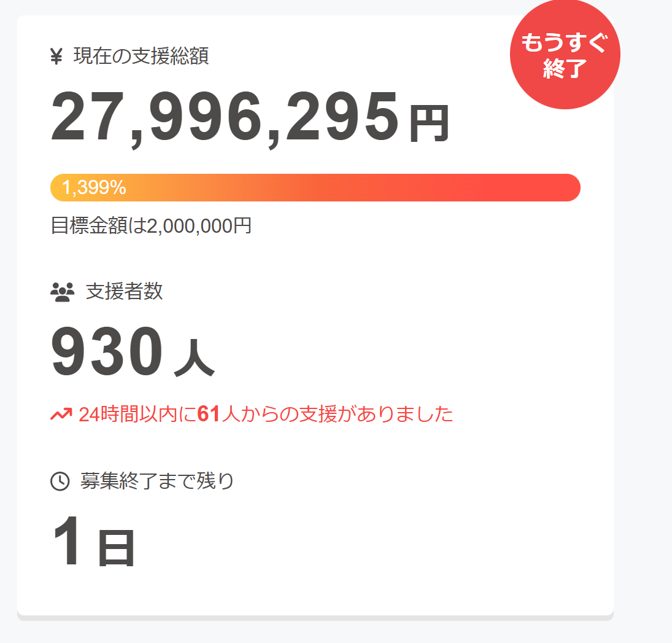Click the 1,399% percentage label

pyautogui.click(x=95, y=188)
